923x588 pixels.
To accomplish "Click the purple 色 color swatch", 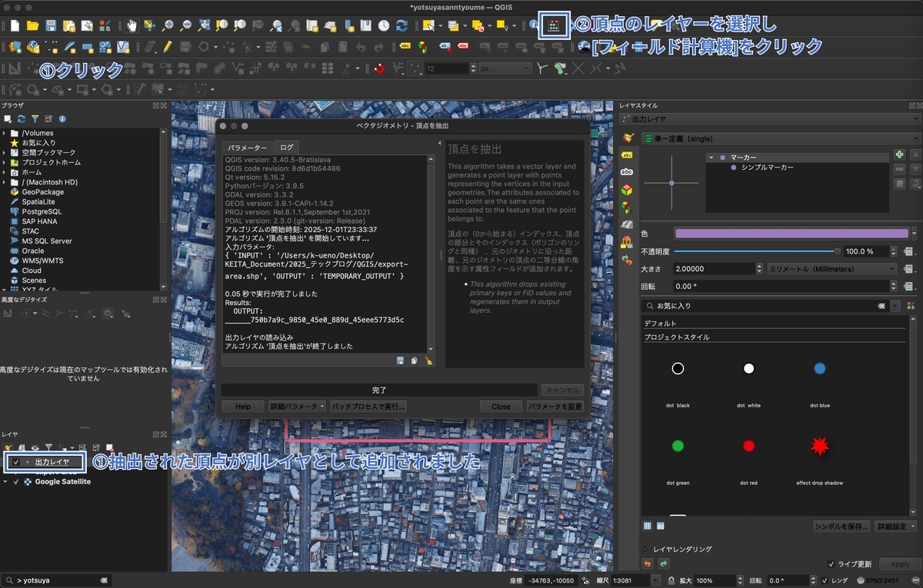I will tap(791, 233).
